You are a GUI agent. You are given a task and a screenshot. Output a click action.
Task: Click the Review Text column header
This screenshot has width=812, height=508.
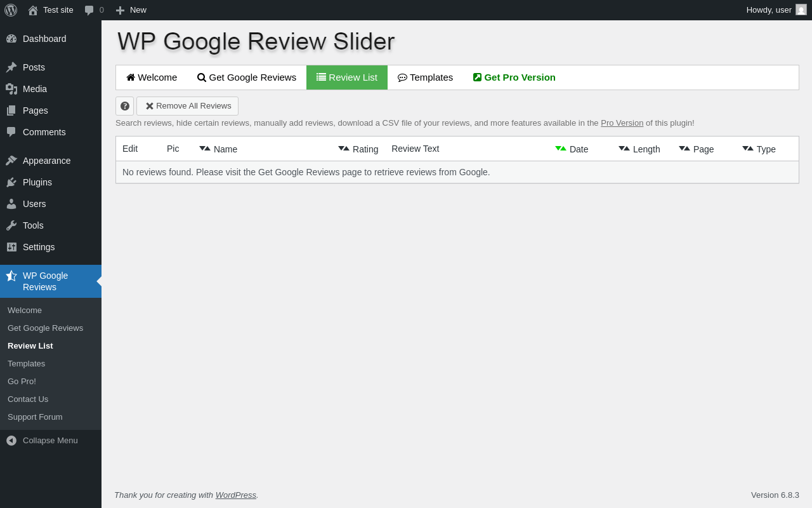tap(415, 149)
